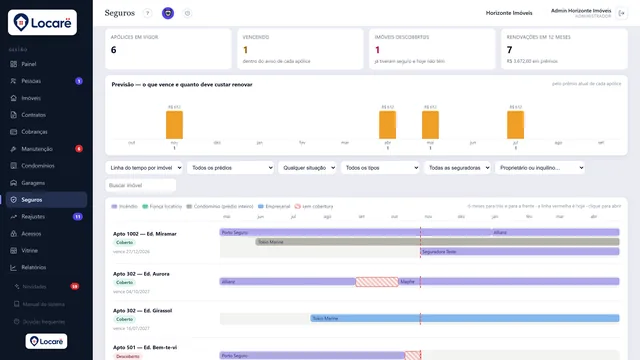Open the Vitrine storefront icon
Screen dimensions: 640x360
click(x=13, y=251)
